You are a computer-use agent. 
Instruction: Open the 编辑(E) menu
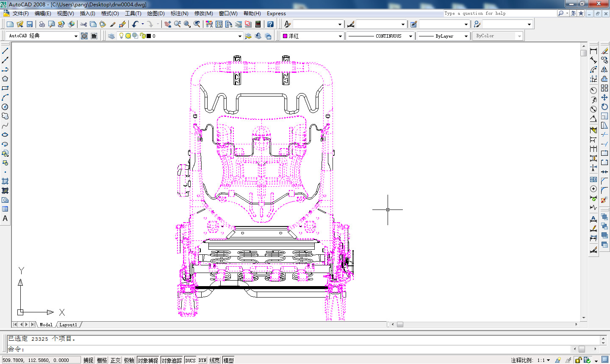tap(43, 14)
